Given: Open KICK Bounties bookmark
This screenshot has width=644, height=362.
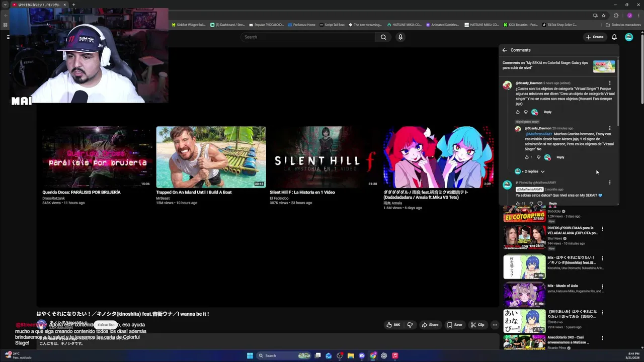Looking at the screenshot, I should (520, 25).
